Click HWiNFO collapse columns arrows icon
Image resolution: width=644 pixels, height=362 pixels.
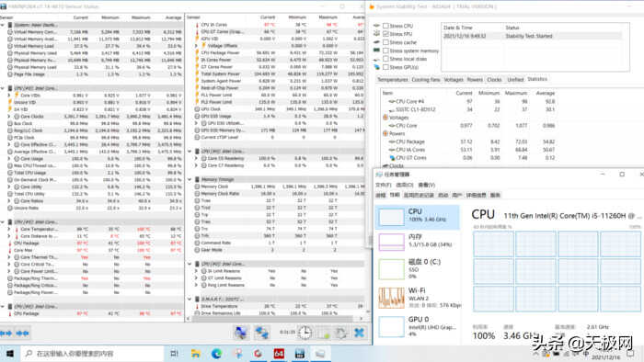click(23, 334)
